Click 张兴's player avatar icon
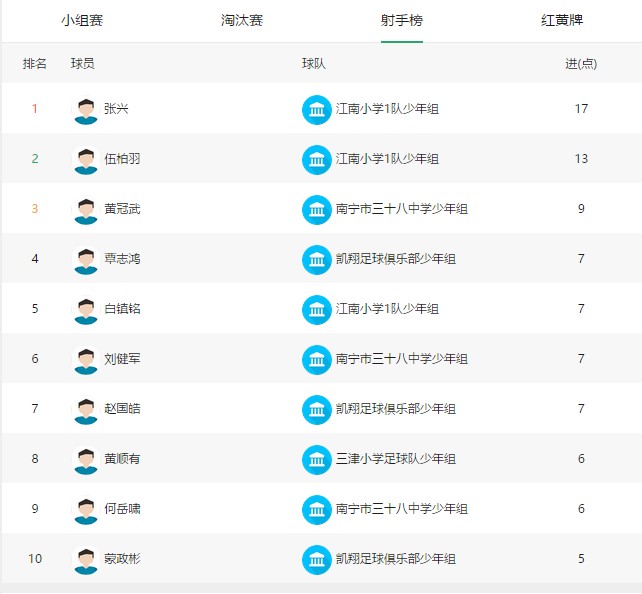This screenshot has height=594, width=642. pos(86,110)
